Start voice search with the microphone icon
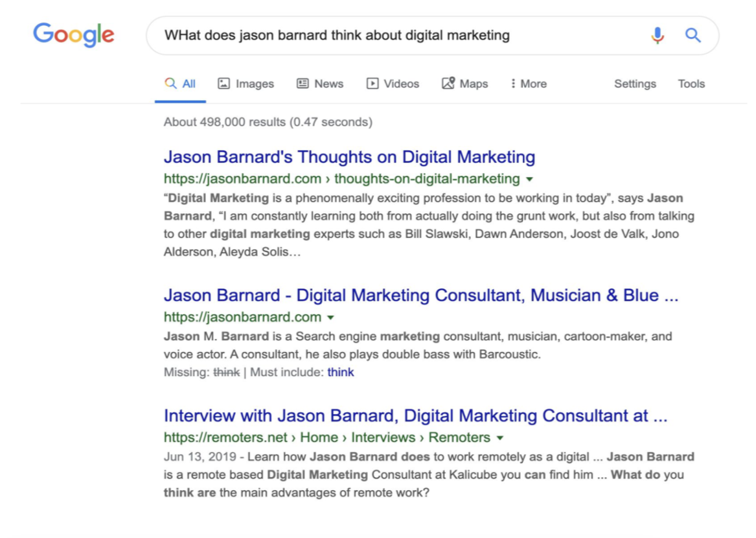 click(x=657, y=35)
